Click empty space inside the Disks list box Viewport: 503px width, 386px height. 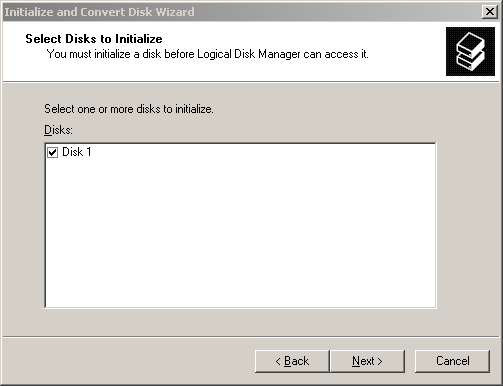[240, 233]
